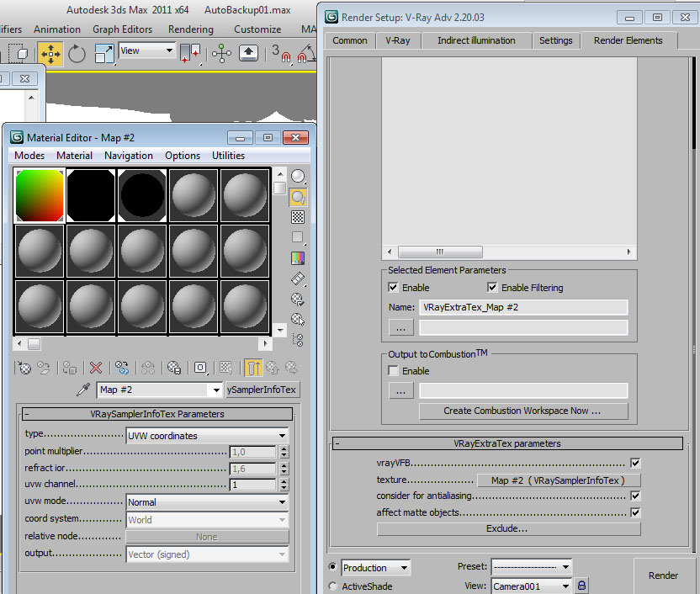Toggle affect matte objects checkbox
Screen dimensions: 700x594
(635, 512)
